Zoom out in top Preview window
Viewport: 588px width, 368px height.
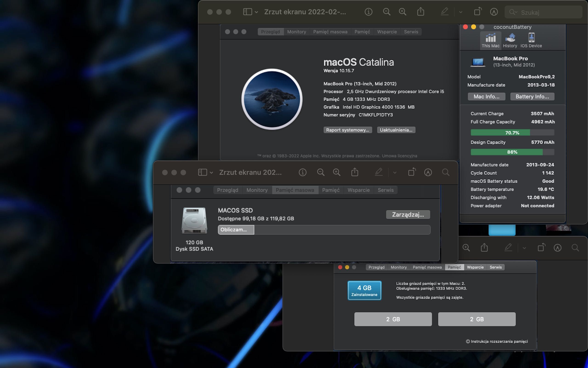coord(387,12)
